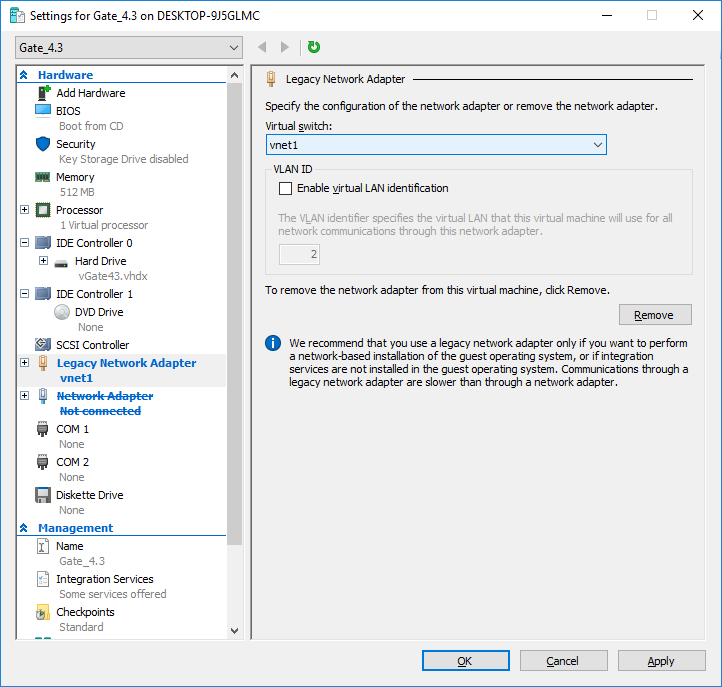Click the Add Hardware icon

pos(43,93)
